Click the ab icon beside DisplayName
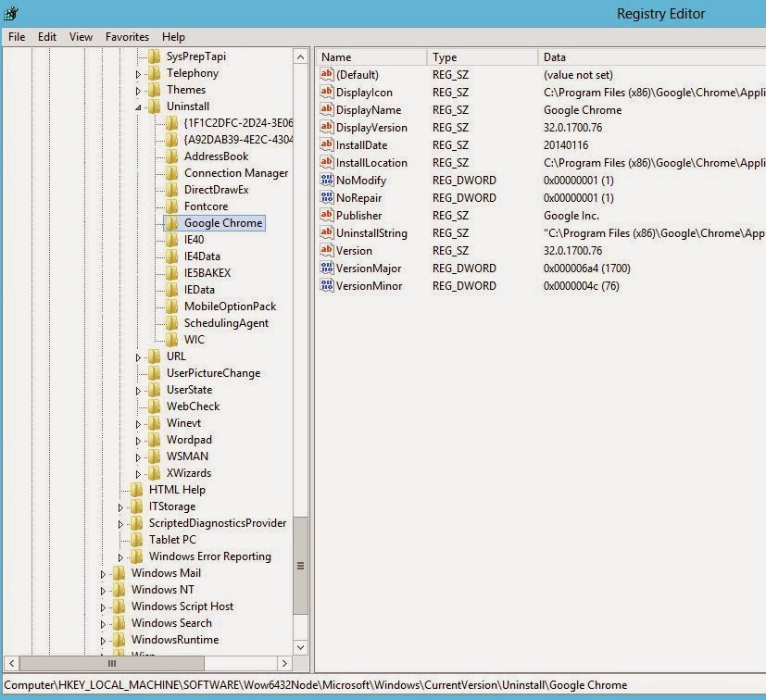The image size is (766, 700). (x=326, y=110)
